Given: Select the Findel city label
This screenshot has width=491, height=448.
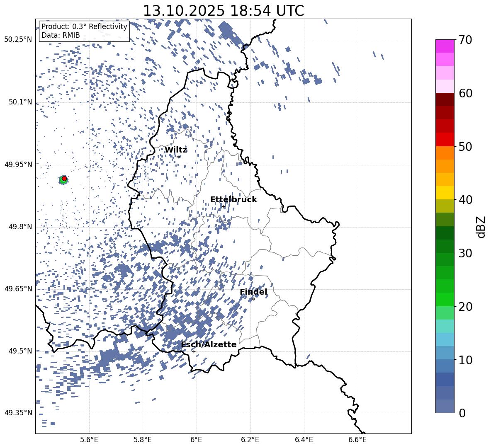Looking at the screenshot, I should [x=253, y=292].
